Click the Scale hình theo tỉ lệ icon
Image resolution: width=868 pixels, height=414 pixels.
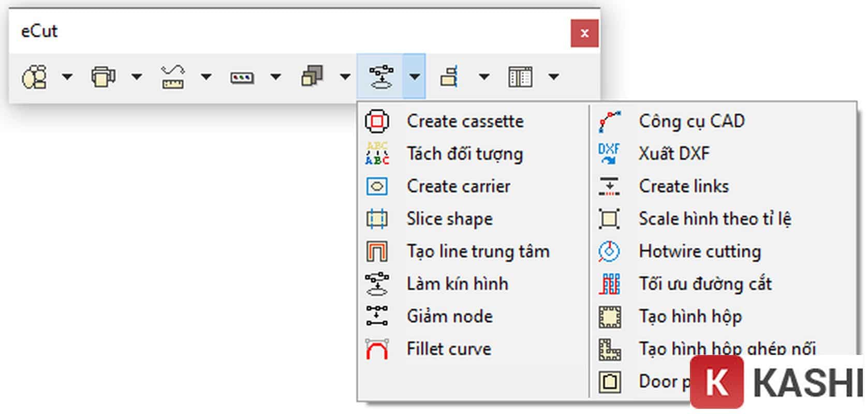coord(609,219)
